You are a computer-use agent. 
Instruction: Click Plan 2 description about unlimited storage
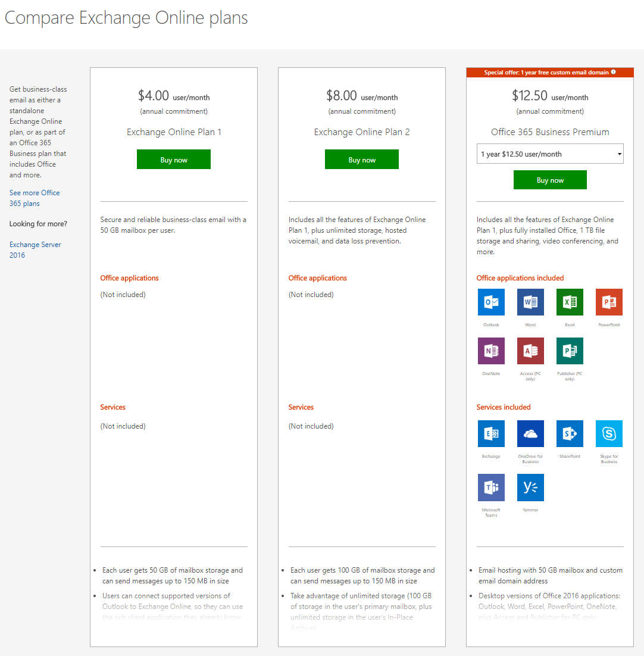(x=357, y=230)
